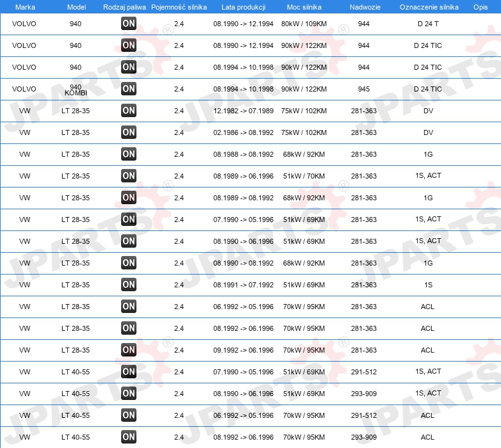Click ON badge in LT 28-35 07.1990 row

click(x=129, y=220)
